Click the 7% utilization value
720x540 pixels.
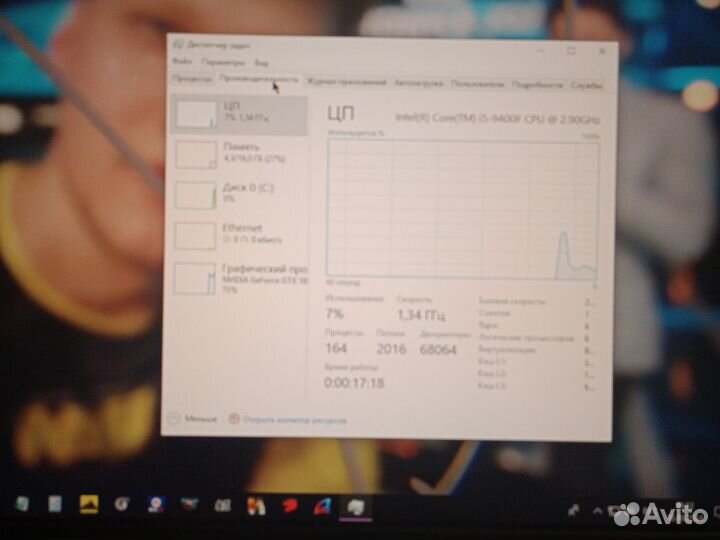click(x=334, y=314)
